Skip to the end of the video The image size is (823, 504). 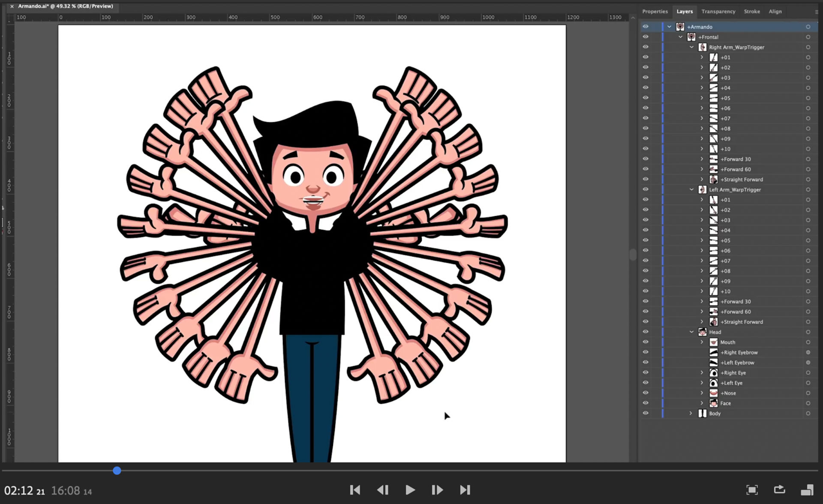coord(465,490)
